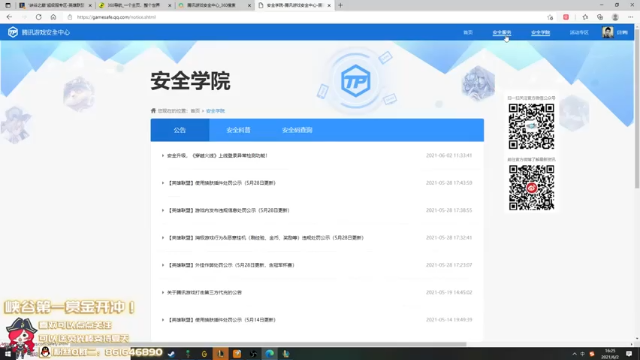Click the user avatar in the site header
Screen dimensions: 640x360
click(607, 32)
